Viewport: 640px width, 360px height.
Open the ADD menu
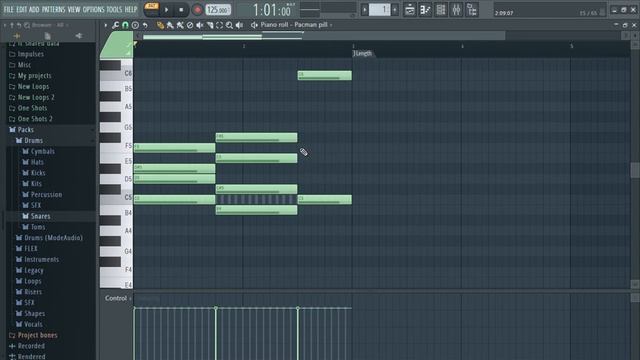34,9
